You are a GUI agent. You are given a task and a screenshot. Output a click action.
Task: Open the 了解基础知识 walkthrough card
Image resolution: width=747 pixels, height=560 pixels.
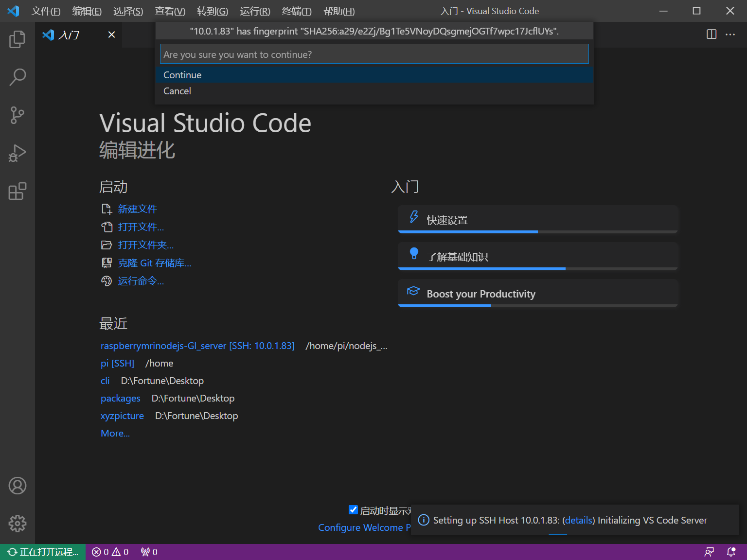pyautogui.click(x=538, y=256)
